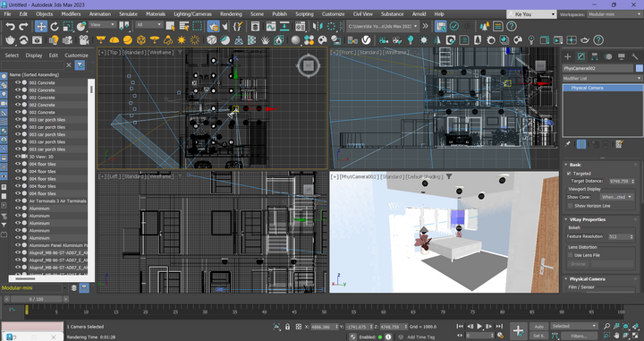
Task: Toggle Maximize Viewport icon
Action: (x=636, y=337)
